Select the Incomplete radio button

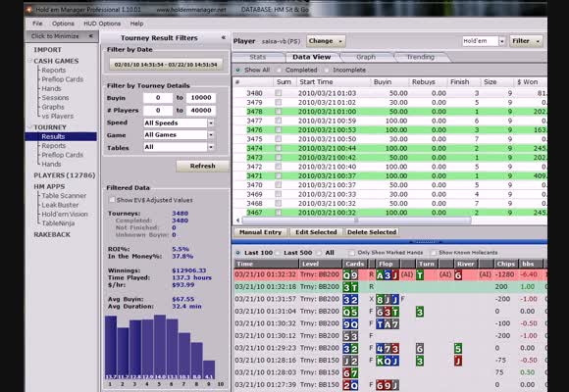(327, 70)
